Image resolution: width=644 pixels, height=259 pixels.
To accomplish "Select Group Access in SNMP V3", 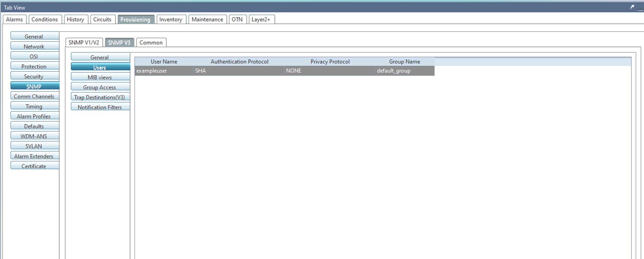I will [100, 87].
